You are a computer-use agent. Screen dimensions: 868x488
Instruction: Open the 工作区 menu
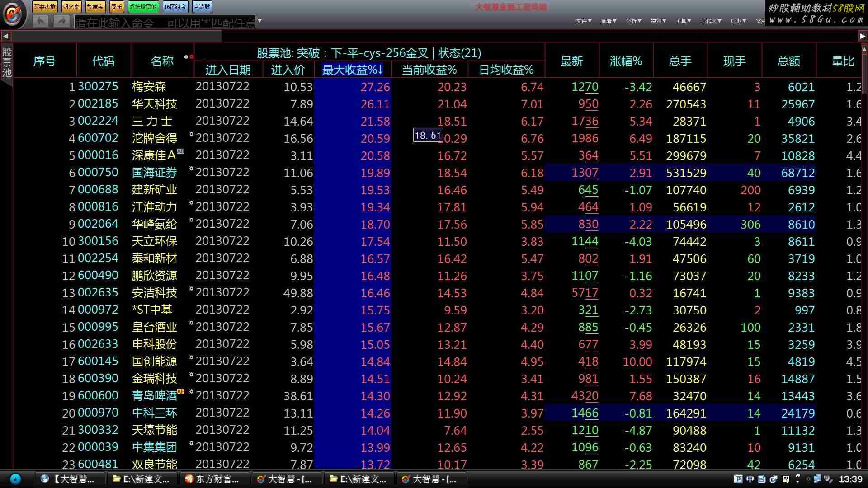(x=711, y=21)
